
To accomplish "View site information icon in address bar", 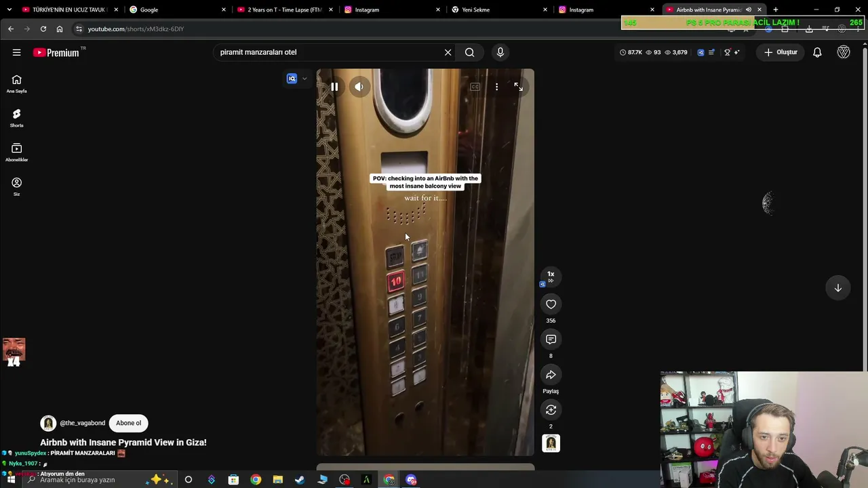I will tap(79, 29).
